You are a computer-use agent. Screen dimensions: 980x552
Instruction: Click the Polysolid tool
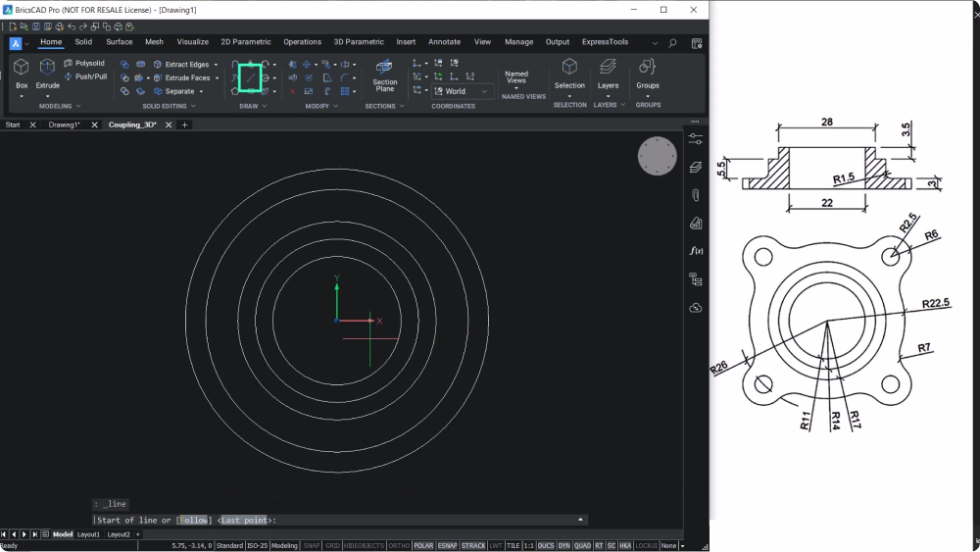tap(84, 63)
